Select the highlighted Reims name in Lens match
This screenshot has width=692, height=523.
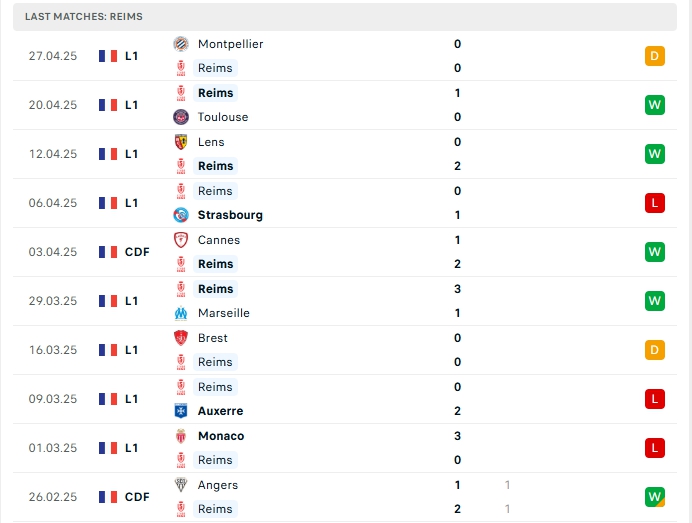[x=215, y=166]
